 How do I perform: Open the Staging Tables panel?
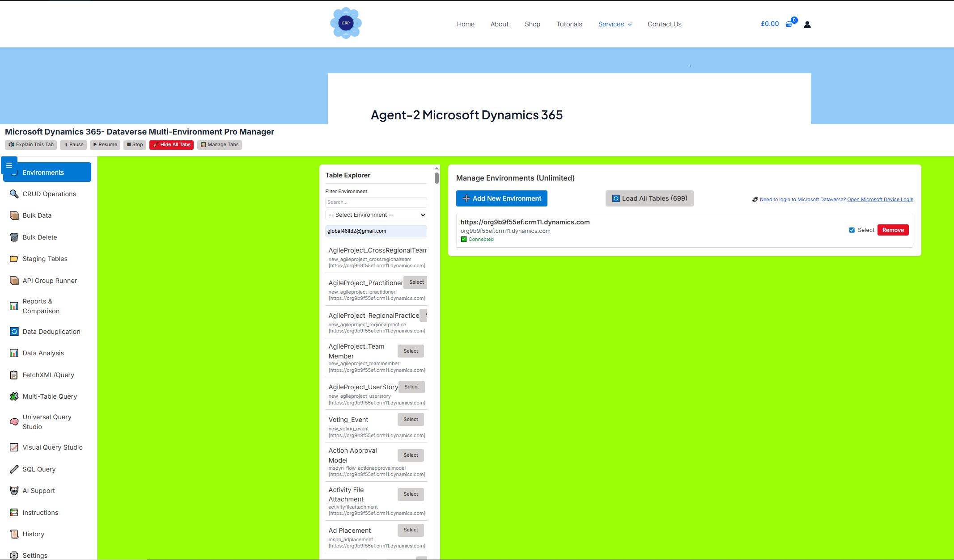click(45, 258)
